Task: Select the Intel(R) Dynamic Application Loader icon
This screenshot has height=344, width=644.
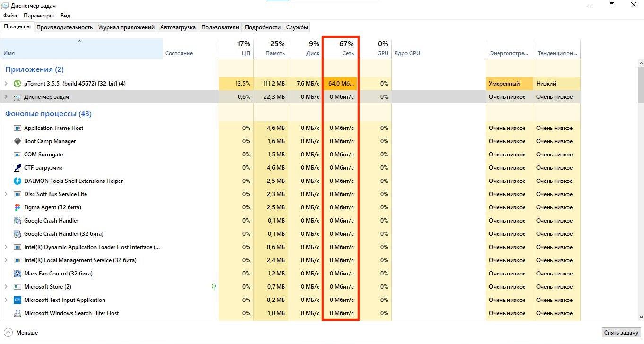Action: tap(17, 247)
